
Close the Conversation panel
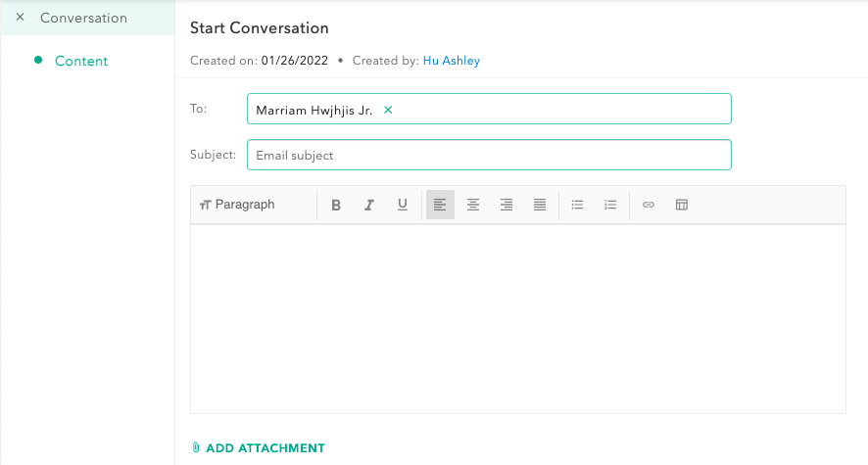coord(21,18)
